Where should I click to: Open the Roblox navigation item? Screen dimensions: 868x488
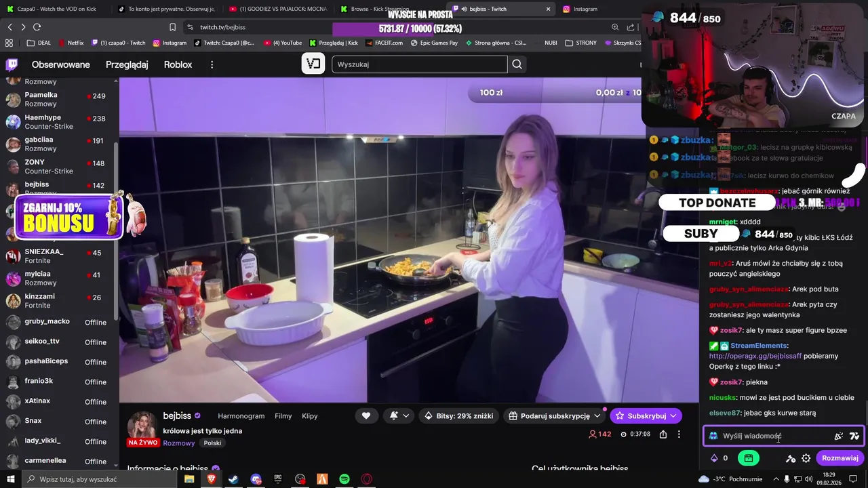pyautogui.click(x=178, y=64)
